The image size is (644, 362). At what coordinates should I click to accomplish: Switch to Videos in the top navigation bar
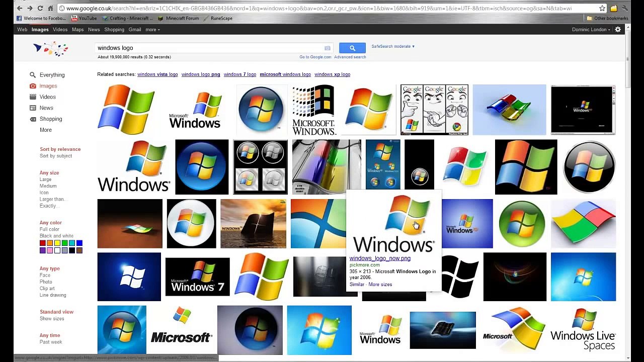[x=60, y=30]
